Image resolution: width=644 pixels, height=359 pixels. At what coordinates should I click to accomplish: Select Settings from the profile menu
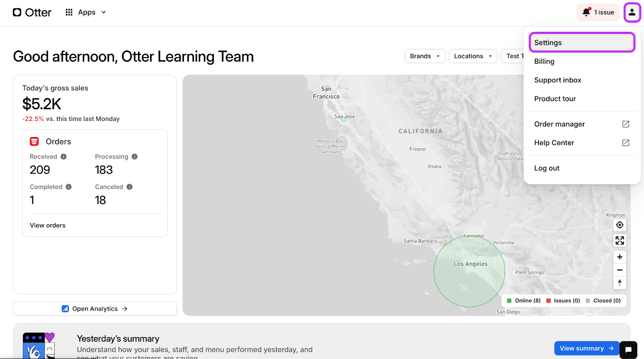582,43
